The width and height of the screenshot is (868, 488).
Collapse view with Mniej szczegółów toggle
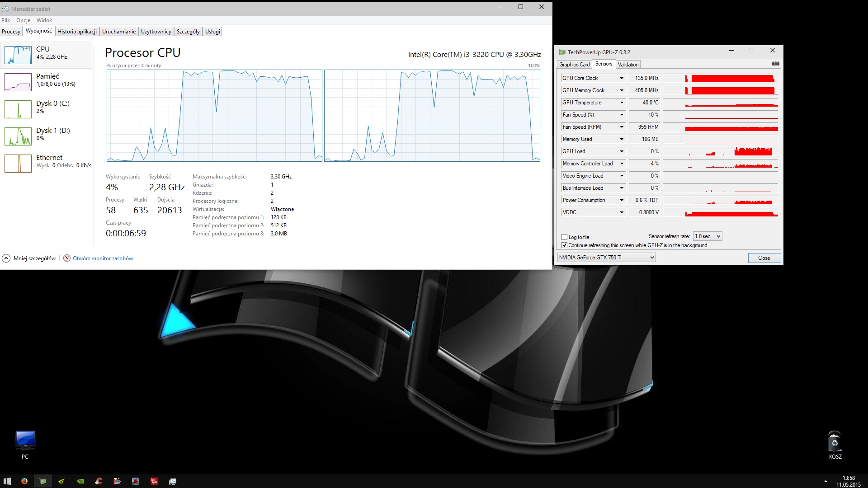(x=29, y=258)
